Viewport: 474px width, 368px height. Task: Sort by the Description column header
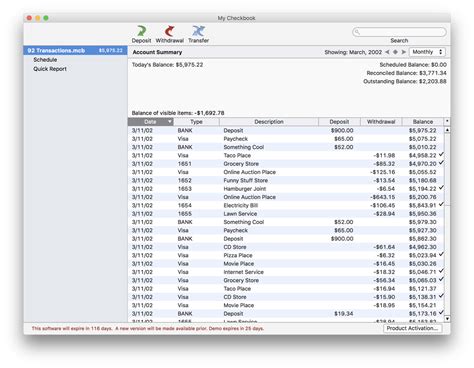tap(269, 122)
